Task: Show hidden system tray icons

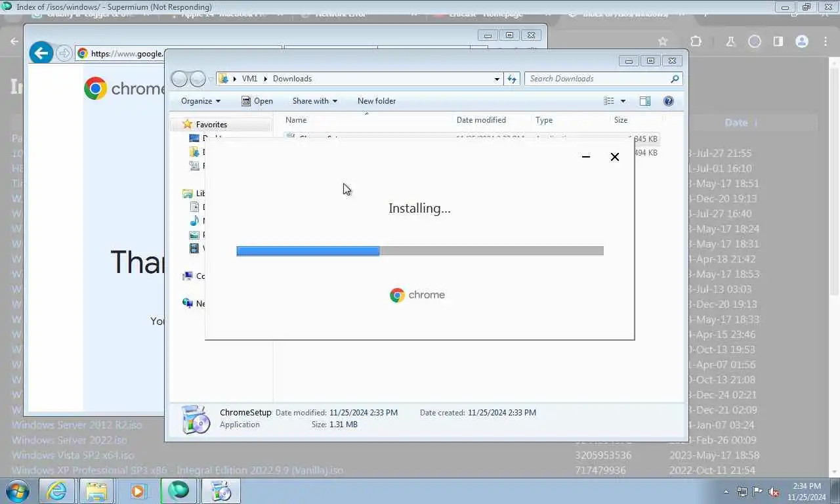Action: [726, 492]
